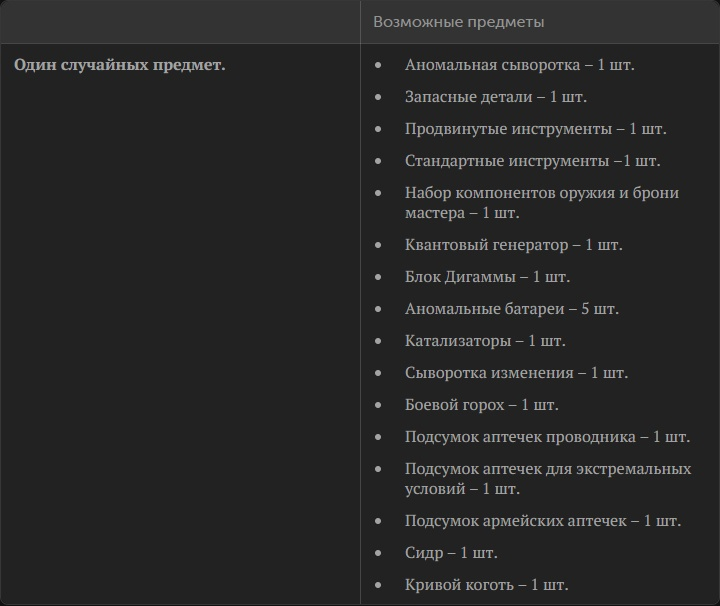720x606 pixels.
Task: Click 'Сыворотка изменения – 1 шт.' entry
Action: pyautogui.click(x=516, y=373)
